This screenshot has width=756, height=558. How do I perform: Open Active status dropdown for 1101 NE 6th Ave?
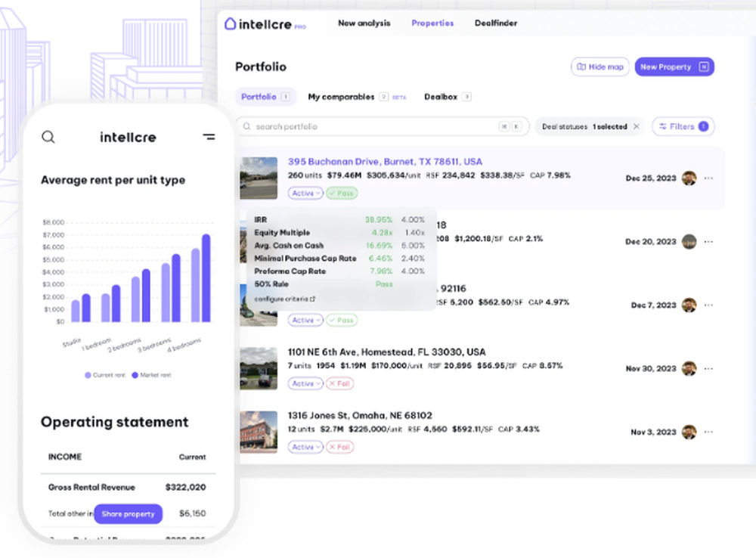305,383
